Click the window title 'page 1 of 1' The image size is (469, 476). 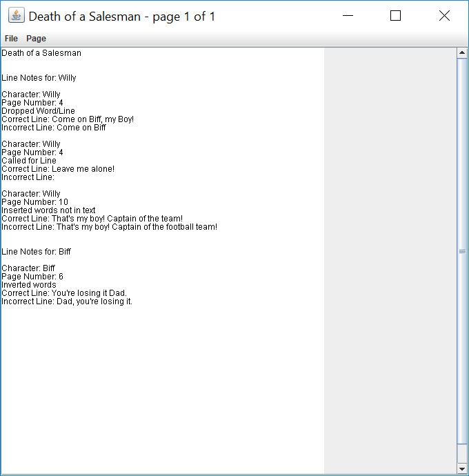point(183,17)
